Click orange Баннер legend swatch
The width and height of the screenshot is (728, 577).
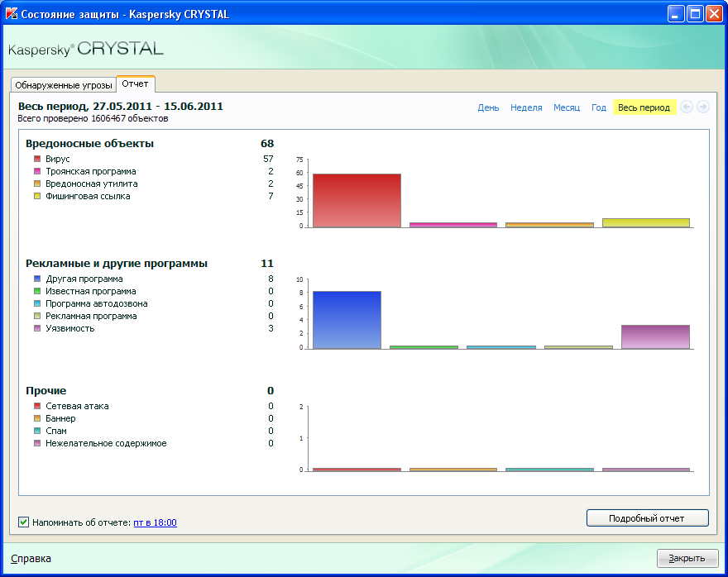point(37,418)
